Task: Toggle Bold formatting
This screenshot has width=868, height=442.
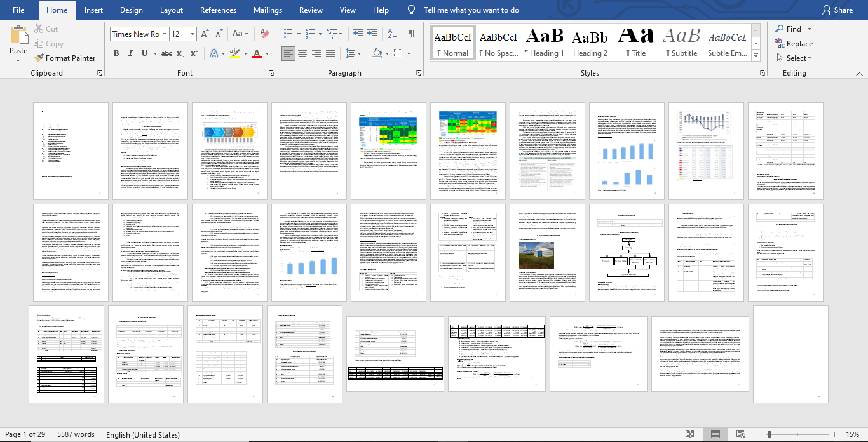Action: (116, 53)
